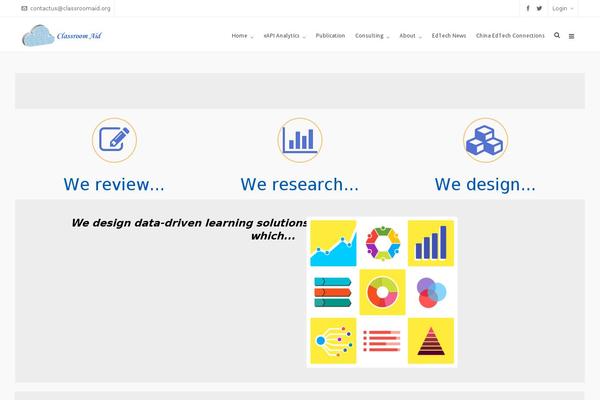Screen dimensions: 600x400
Task: Click the pyramid chart in infographic grid
Action: tap(431, 341)
